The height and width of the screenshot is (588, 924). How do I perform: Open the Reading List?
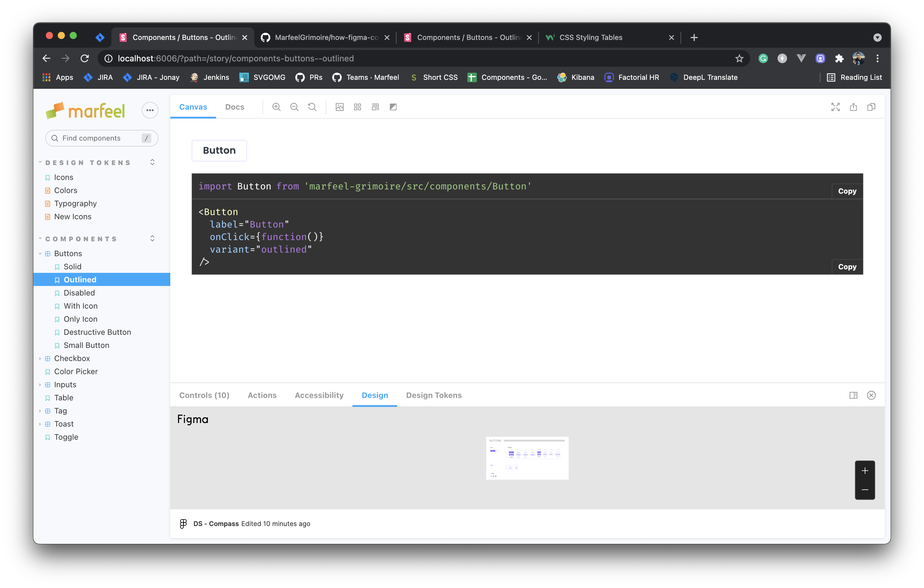point(855,77)
